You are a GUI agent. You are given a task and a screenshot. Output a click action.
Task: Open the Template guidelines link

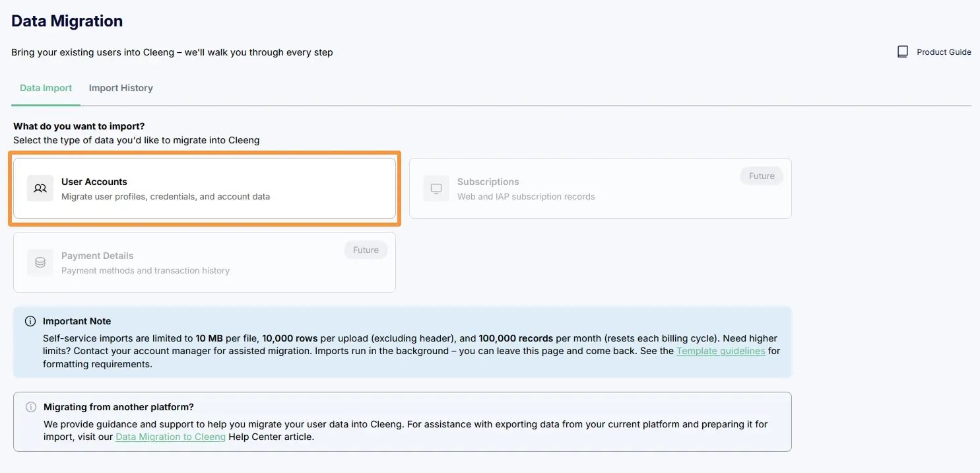pos(721,351)
